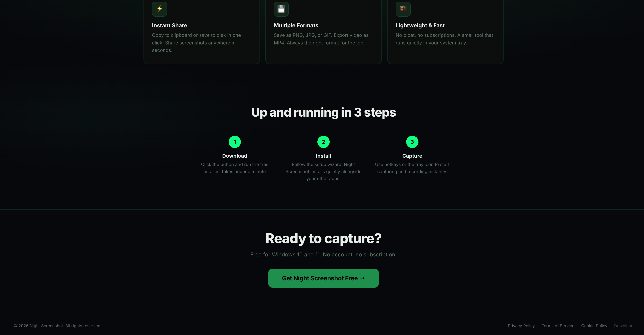Viewport: 644px width, 335px height.
Task: Click 'Follow the setup wizard' description
Action: click(323, 171)
